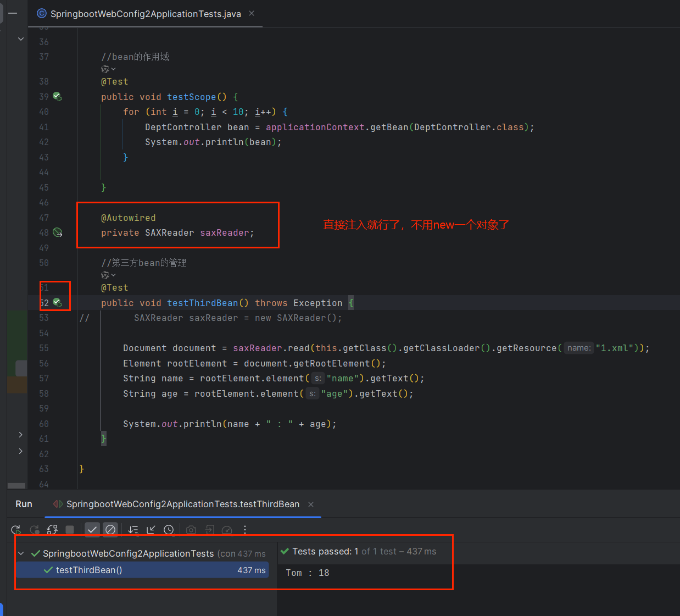Open the Run toolbar more options menu

pos(245,530)
